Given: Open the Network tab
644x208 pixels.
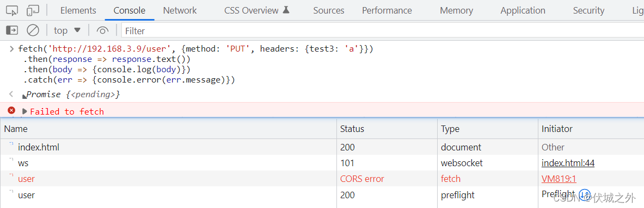Looking at the screenshot, I should coord(180,11).
